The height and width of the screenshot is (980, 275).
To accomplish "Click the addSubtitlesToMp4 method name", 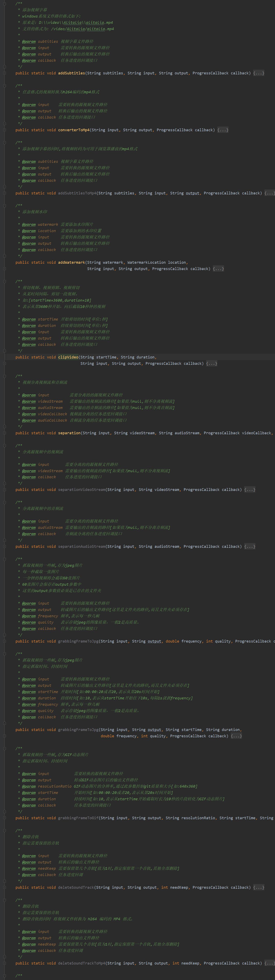I will coord(77,193).
